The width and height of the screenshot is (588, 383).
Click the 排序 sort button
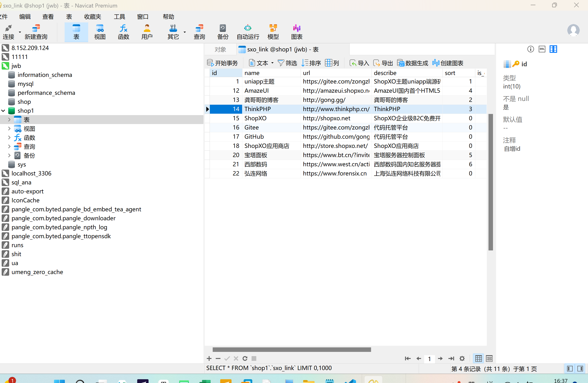coord(311,63)
